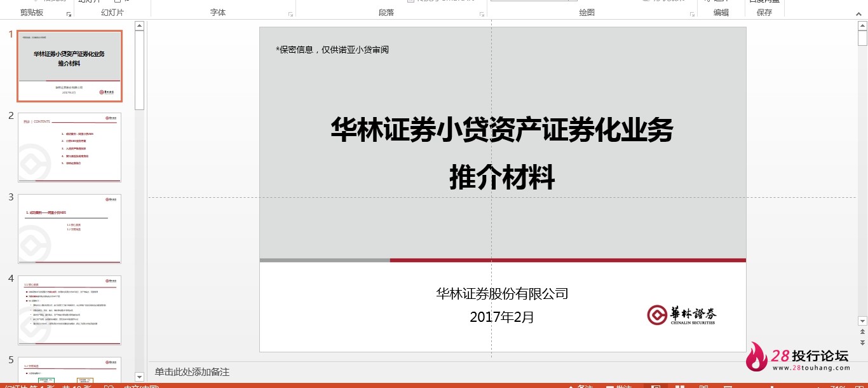Screen dimensions: 868x388
Task: Go to next slide using double-down arrow
Action: (x=862, y=342)
